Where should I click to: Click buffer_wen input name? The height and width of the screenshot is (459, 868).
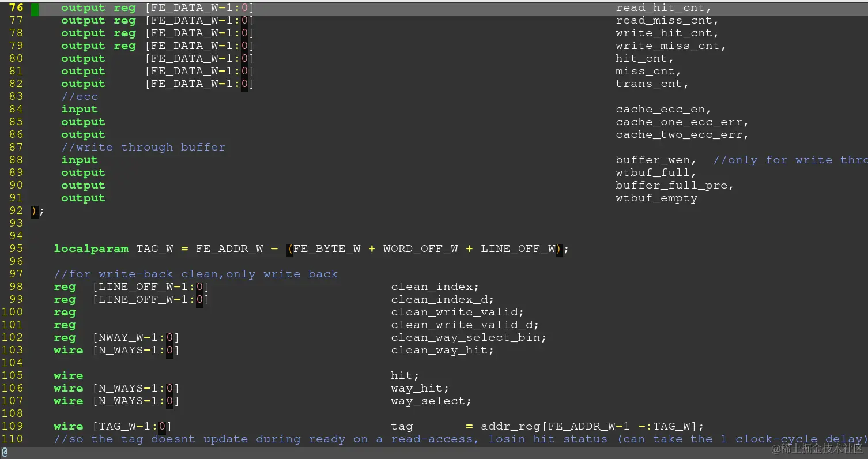pos(653,160)
